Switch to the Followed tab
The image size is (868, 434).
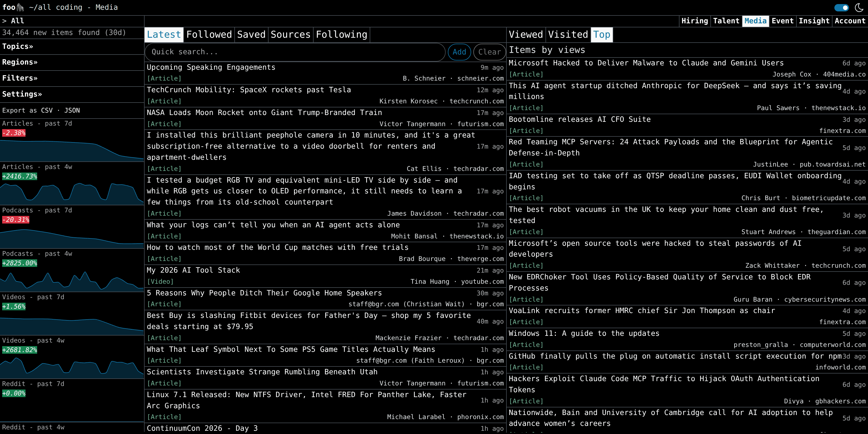209,35
